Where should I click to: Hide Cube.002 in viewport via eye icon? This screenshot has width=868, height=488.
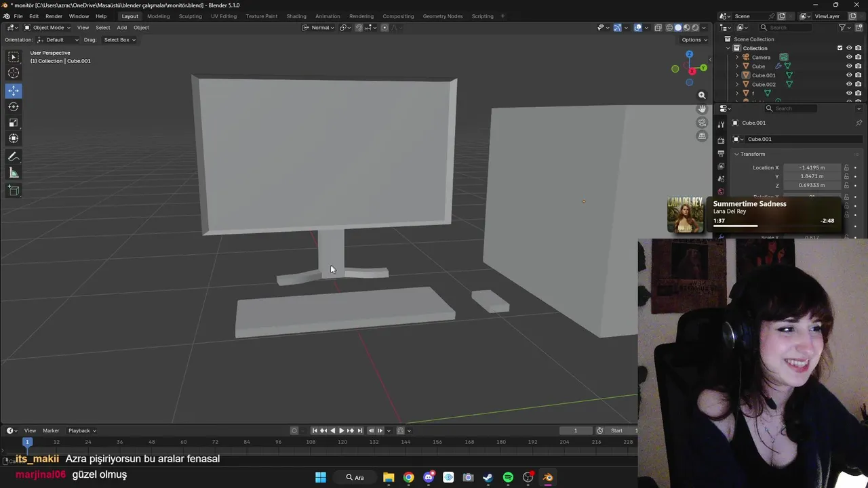pyautogui.click(x=849, y=84)
